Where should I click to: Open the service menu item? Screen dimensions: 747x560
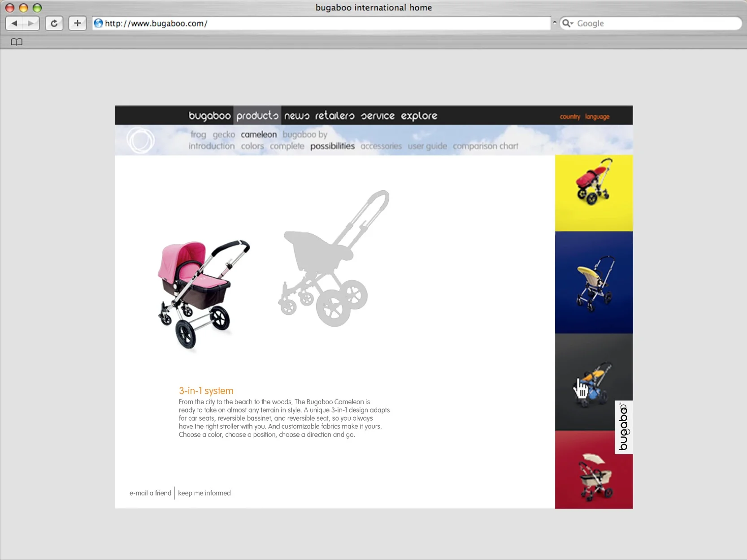(x=378, y=116)
